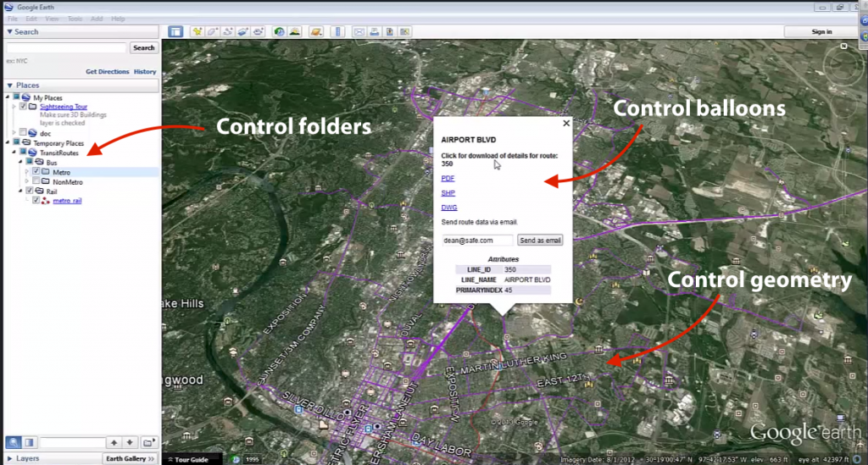
Task: Open the Tools menu
Action: tap(75, 19)
